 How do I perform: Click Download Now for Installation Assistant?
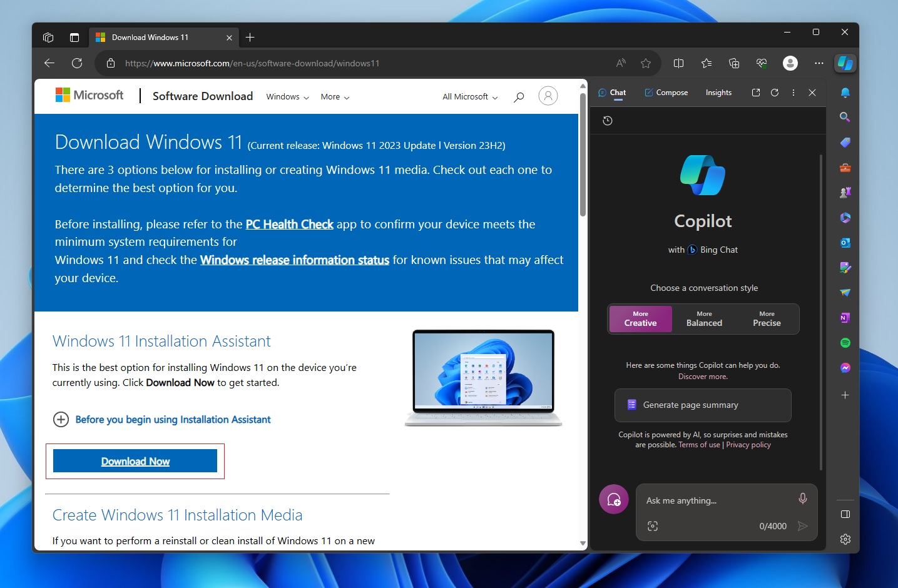pyautogui.click(x=135, y=461)
